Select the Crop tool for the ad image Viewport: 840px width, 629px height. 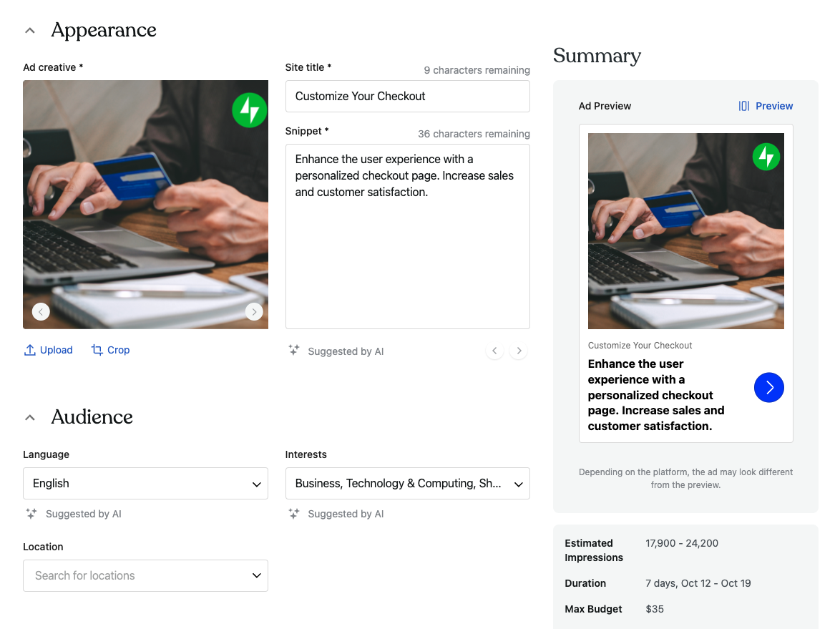110,349
